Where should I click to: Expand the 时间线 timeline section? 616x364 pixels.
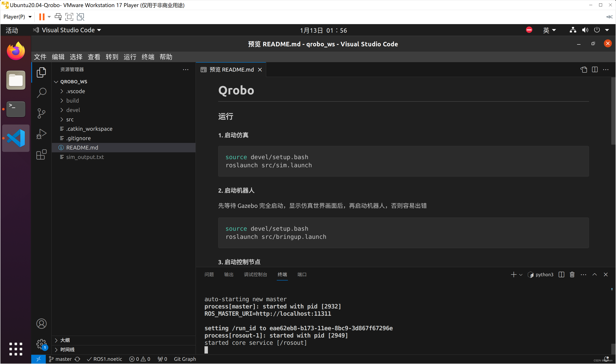[124, 349]
